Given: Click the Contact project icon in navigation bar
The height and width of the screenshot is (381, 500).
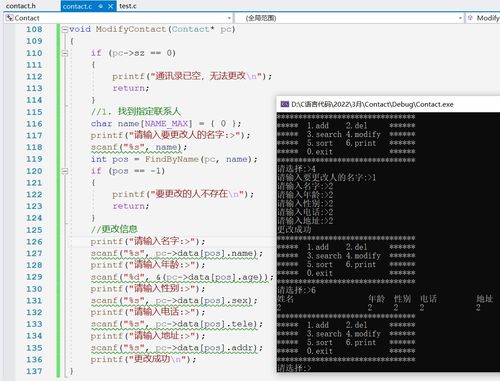Looking at the screenshot, I should coord(10,18).
